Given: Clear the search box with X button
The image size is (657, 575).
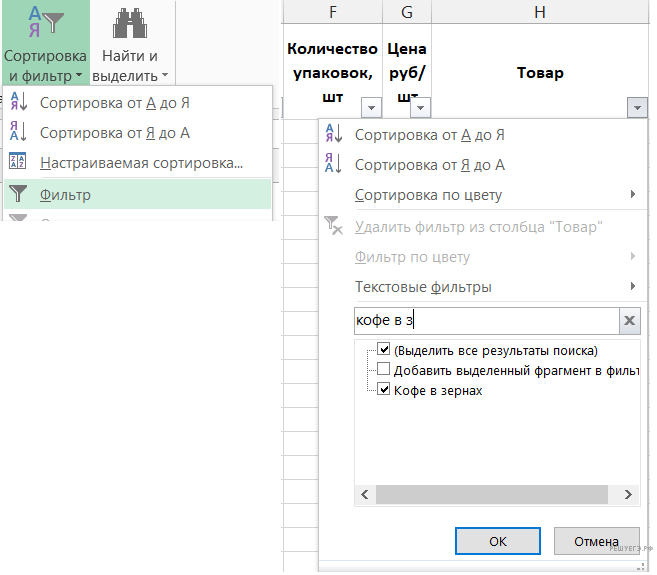Looking at the screenshot, I should click(x=629, y=321).
